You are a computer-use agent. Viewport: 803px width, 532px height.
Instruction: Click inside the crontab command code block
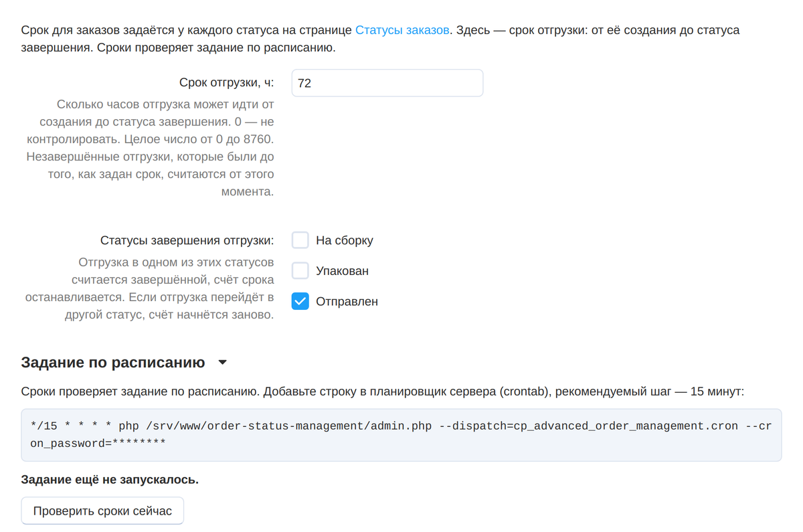coord(401,435)
